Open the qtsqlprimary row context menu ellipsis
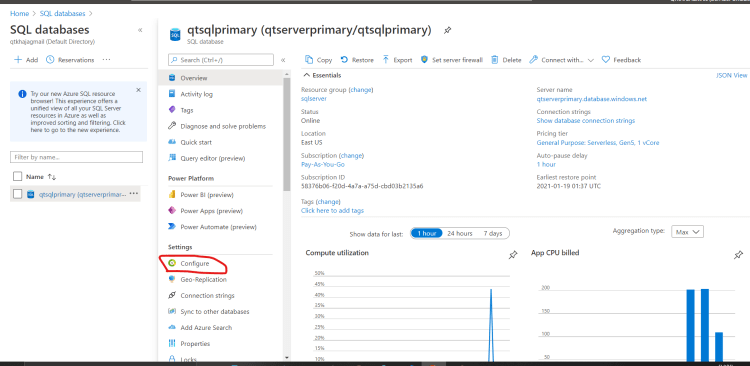The height and width of the screenshot is (366, 750). coord(133,194)
